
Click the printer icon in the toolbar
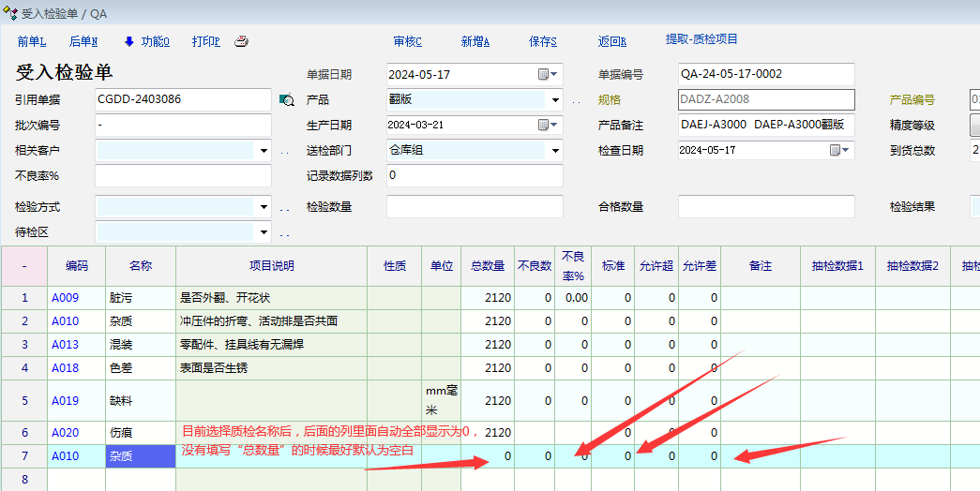click(x=241, y=41)
